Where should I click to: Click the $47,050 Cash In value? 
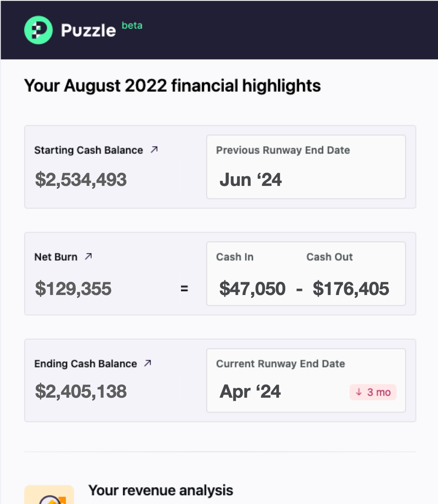[253, 289]
